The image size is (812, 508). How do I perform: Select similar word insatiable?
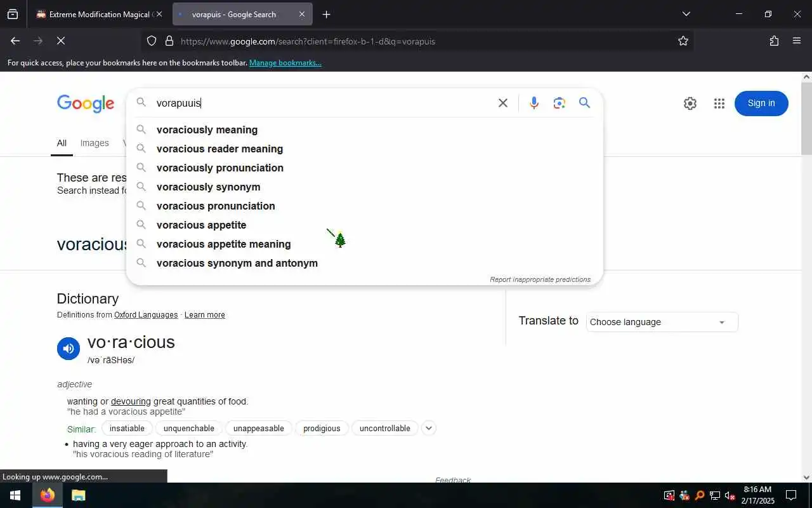click(127, 428)
